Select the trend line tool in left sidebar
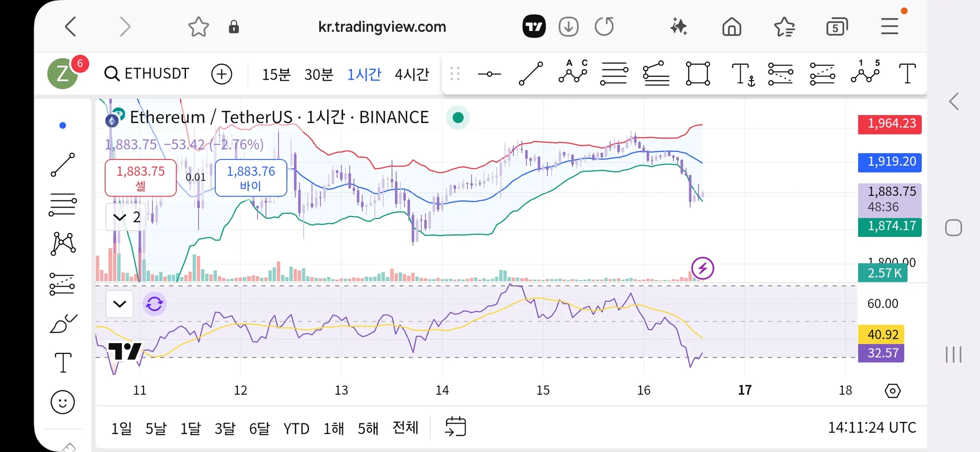The height and width of the screenshot is (452, 980). pos(63,165)
